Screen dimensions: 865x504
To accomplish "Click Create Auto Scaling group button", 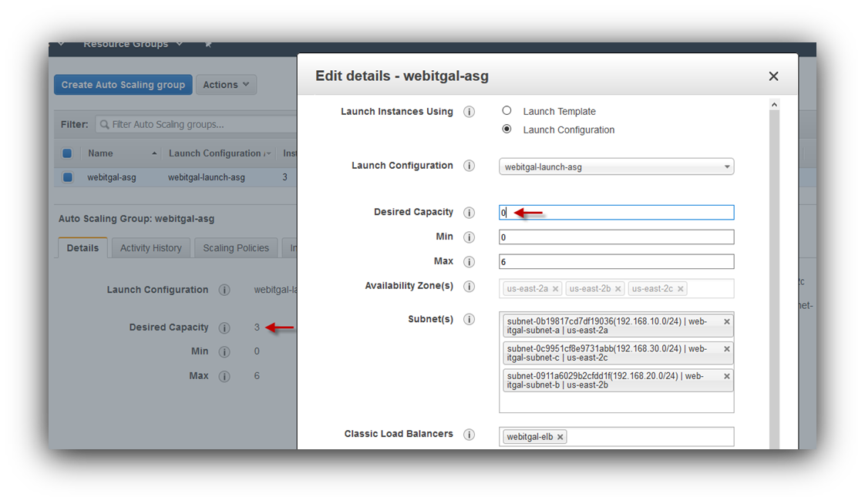I will [x=123, y=85].
